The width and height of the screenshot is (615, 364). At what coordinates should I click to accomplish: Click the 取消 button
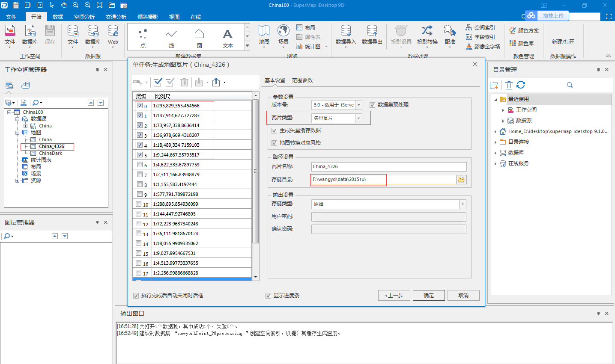coord(463,296)
